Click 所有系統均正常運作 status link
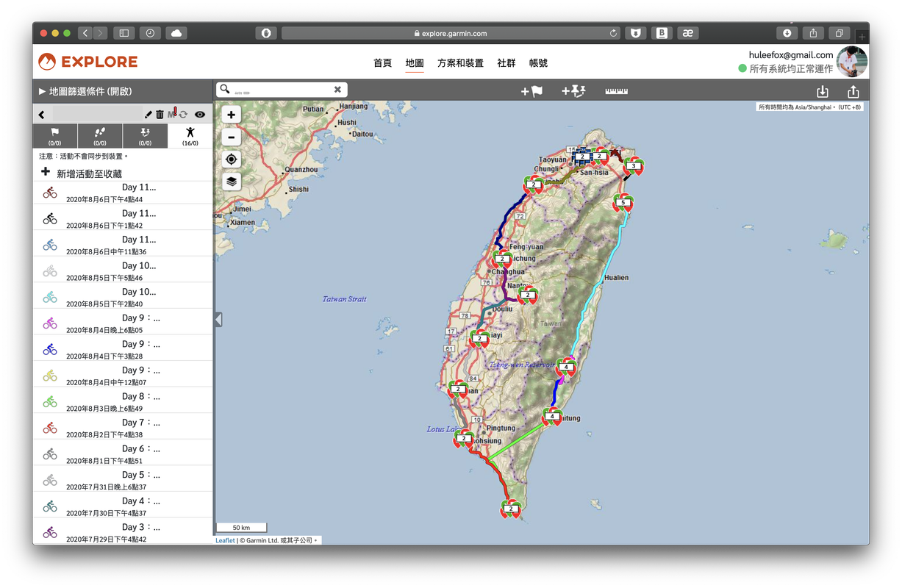The width and height of the screenshot is (902, 588). (x=791, y=68)
